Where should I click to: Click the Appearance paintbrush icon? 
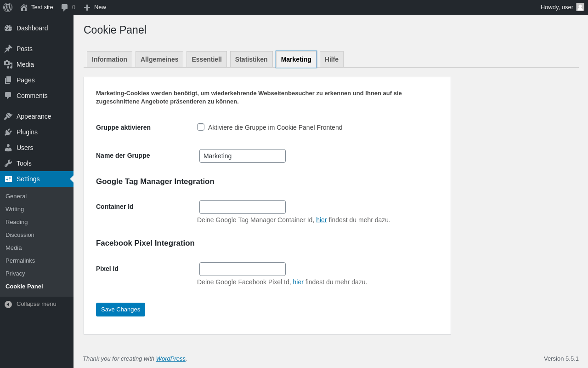pyautogui.click(x=8, y=116)
